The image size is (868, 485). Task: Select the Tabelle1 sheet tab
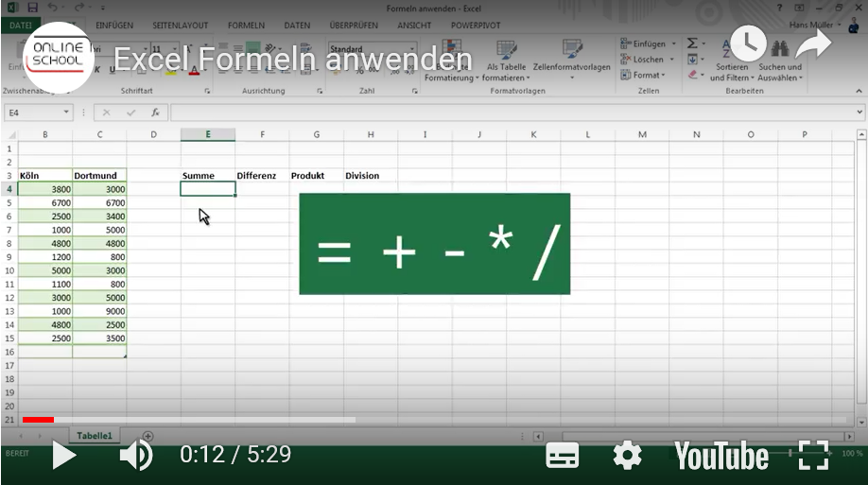point(95,436)
